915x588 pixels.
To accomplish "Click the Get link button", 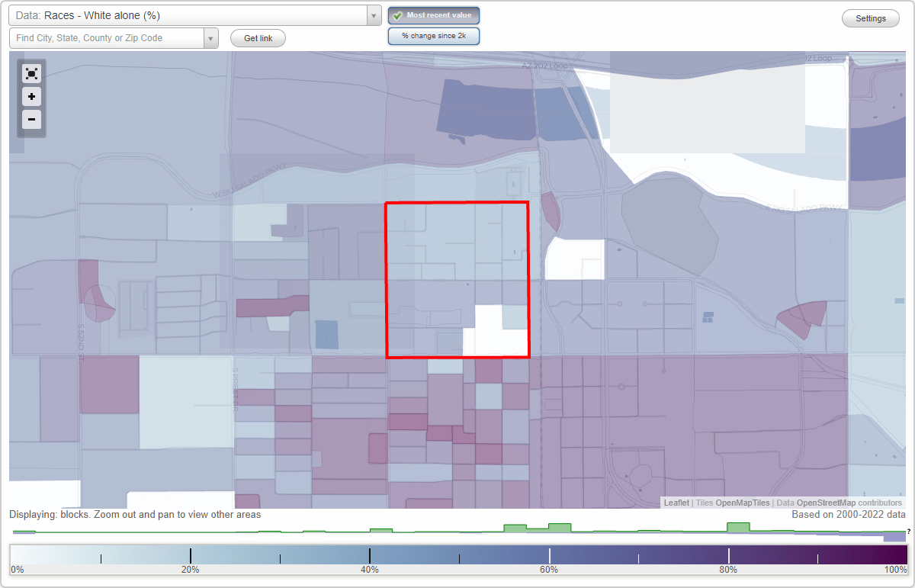I will tap(257, 37).
